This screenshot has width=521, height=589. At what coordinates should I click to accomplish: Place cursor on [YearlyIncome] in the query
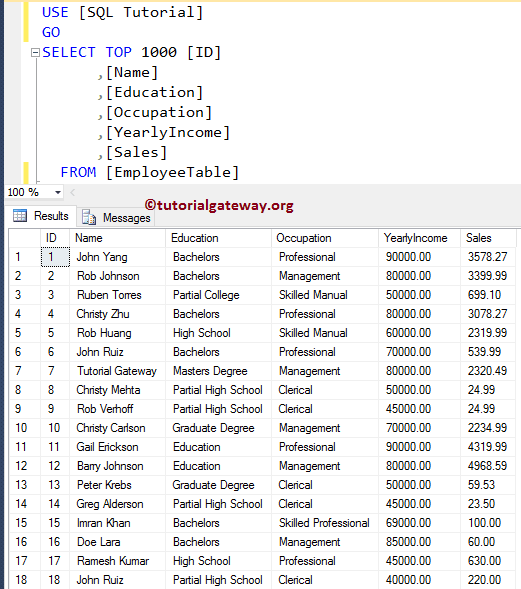168,133
